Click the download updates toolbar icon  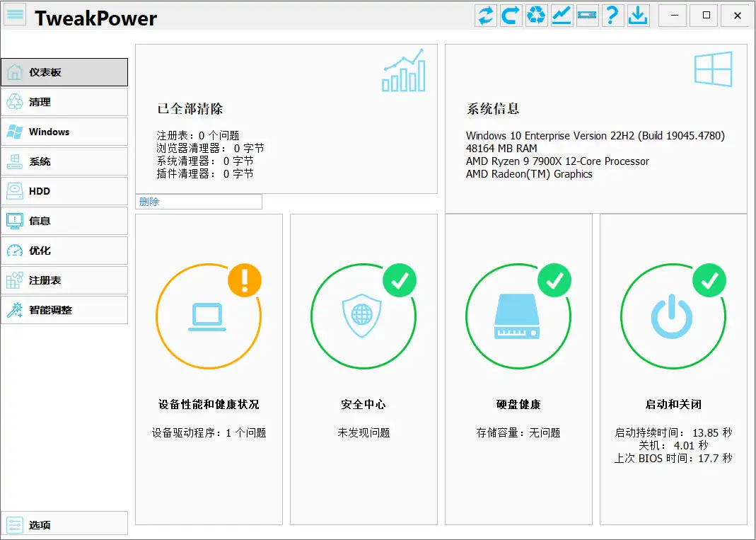[638, 15]
